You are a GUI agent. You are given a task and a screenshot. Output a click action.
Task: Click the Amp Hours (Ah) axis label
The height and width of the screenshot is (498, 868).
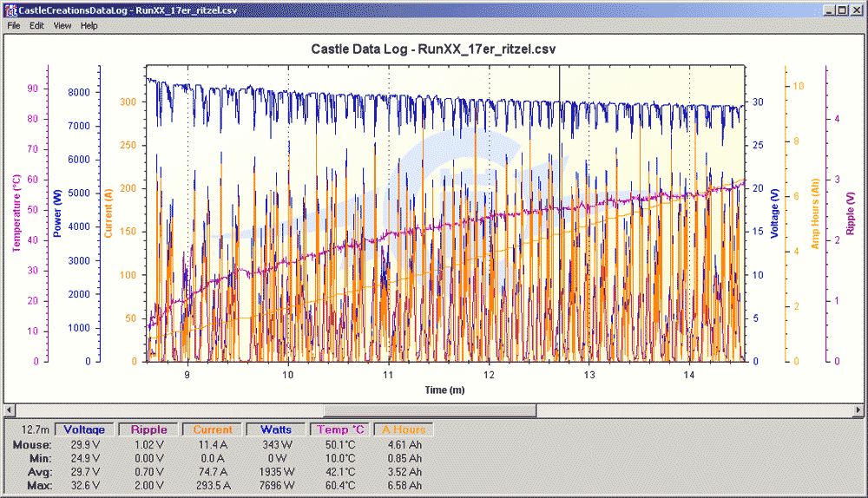(815, 213)
